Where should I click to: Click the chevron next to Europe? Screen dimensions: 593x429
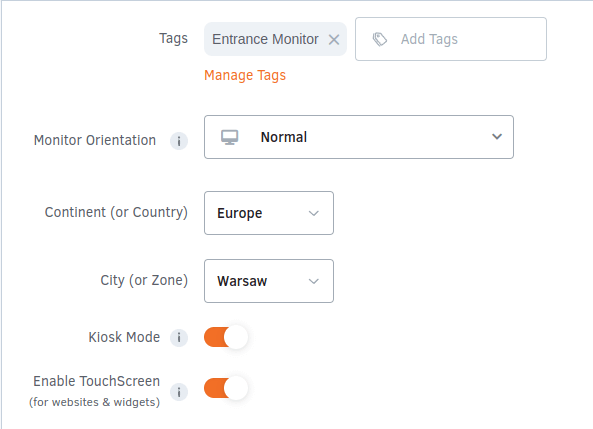click(314, 213)
